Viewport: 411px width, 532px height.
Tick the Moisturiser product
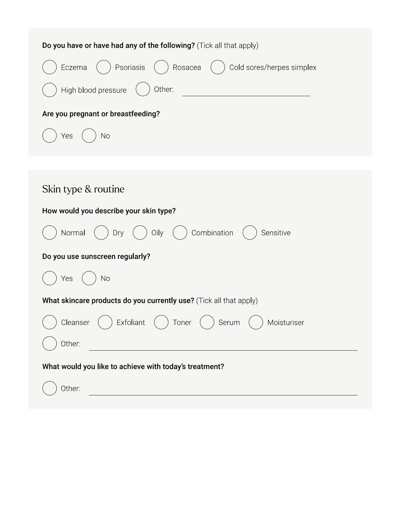[x=256, y=322]
